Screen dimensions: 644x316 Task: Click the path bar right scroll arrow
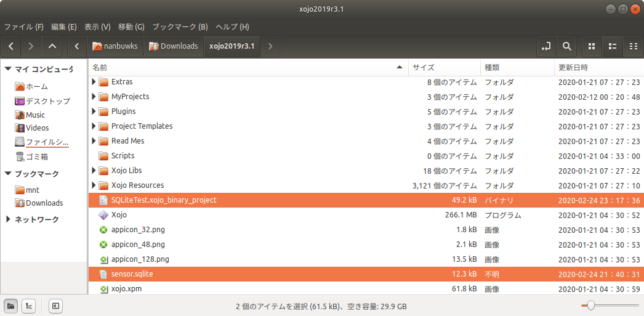pos(270,46)
